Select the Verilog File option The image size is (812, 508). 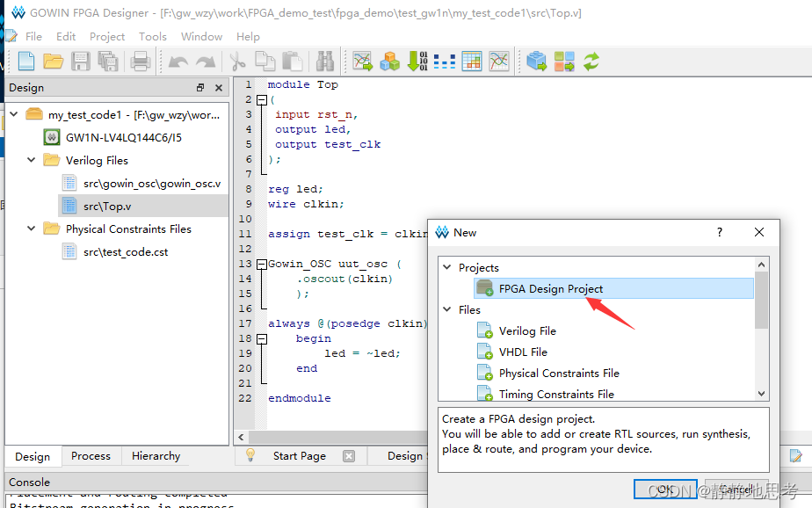527,330
